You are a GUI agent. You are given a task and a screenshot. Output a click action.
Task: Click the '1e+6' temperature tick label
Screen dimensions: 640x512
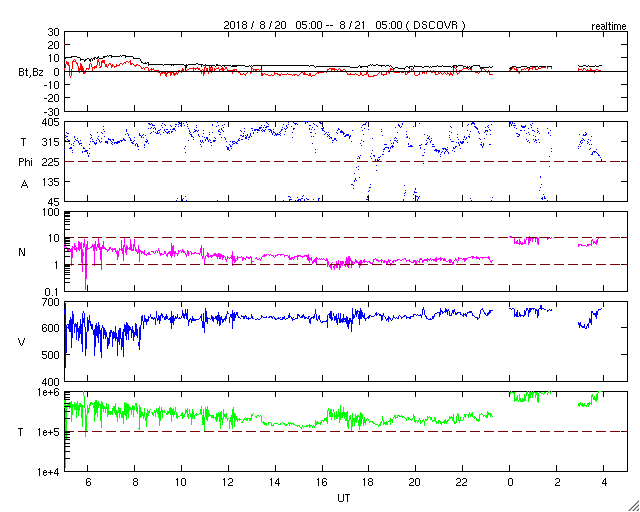(x=48, y=392)
